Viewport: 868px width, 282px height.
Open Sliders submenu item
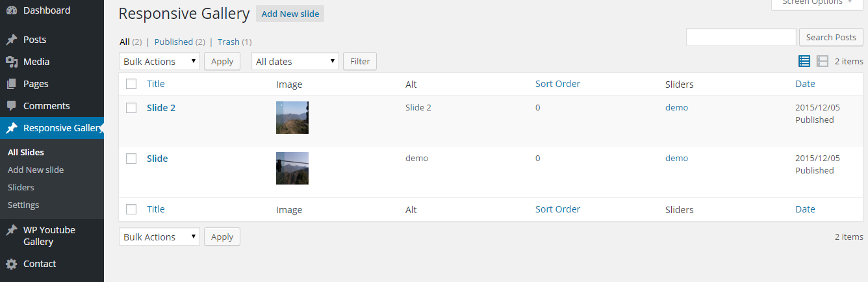21,187
